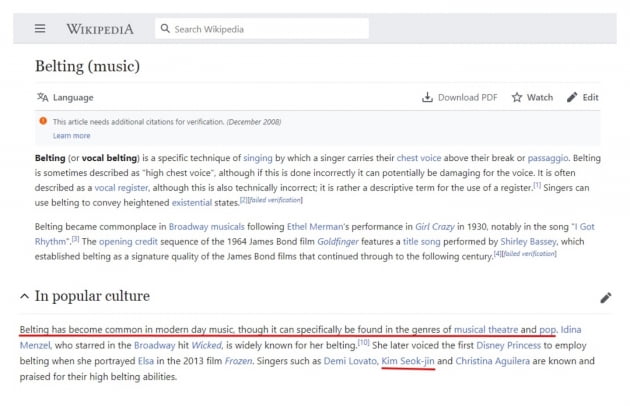Click the orange citation warning icon
The height and width of the screenshot is (406, 630).
coord(43,121)
